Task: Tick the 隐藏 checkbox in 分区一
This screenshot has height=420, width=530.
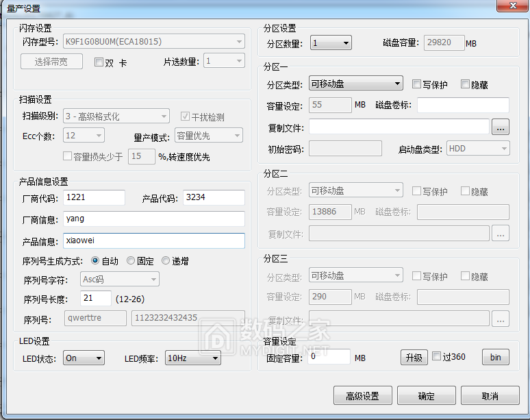Action: coord(466,84)
